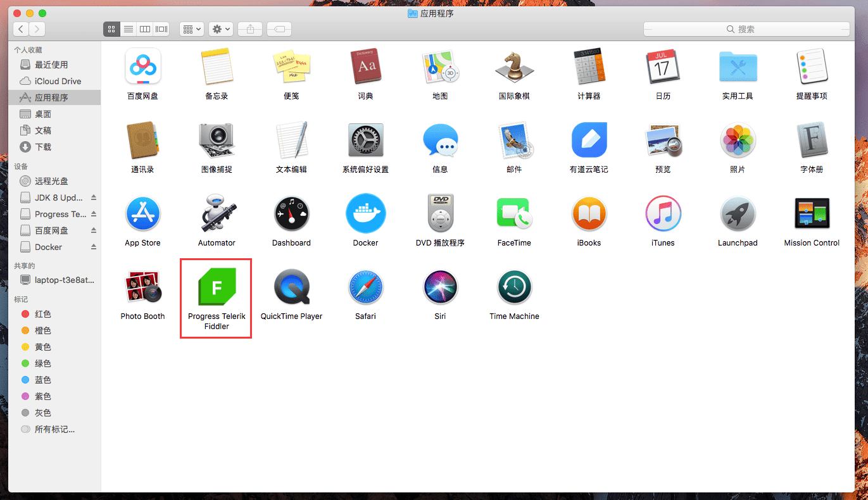868x500 pixels.
Task: Open the 提醒事项 Reminders app
Action: 812,66
